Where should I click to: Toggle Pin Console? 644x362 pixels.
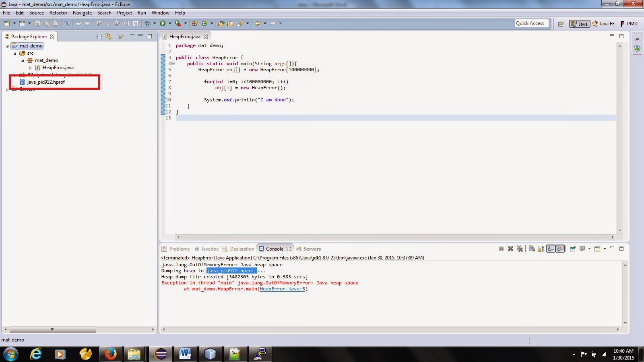pyautogui.click(x=572, y=249)
